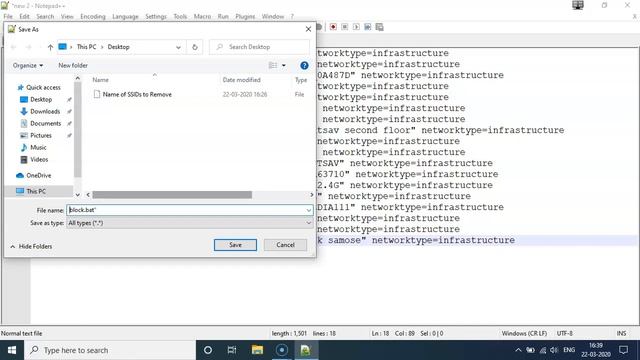Open the Action Center notifications

click(623, 350)
